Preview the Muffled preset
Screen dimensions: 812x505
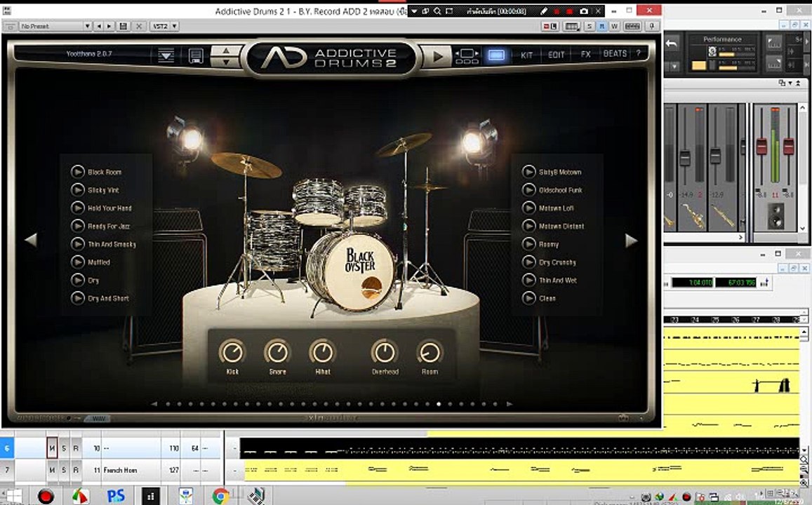point(78,262)
